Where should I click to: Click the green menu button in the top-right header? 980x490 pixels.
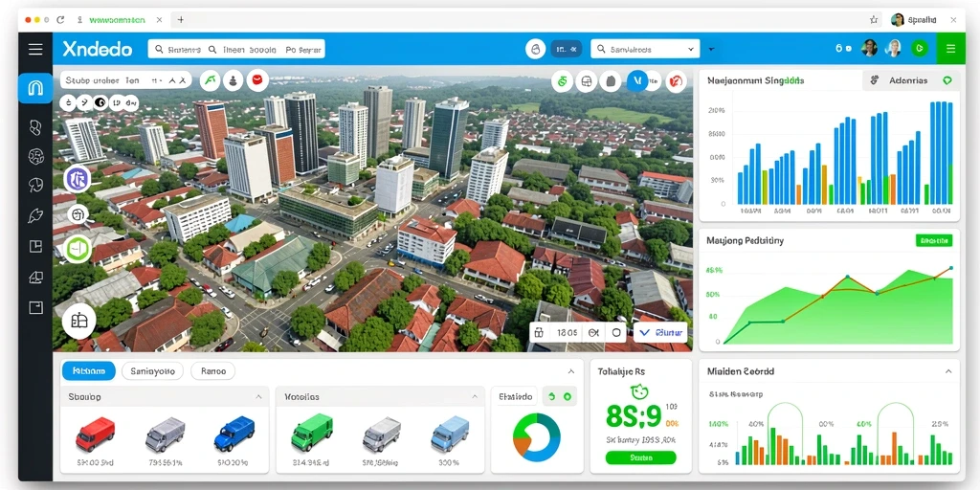coord(950,49)
